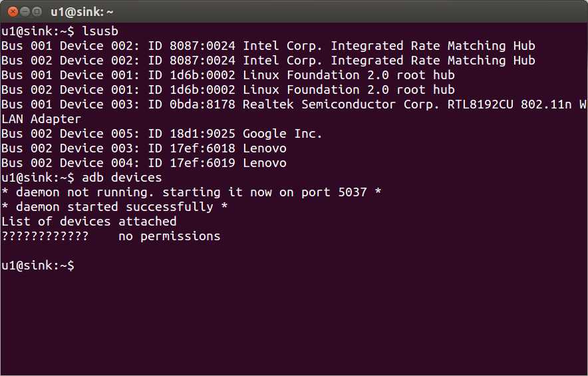The height and width of the screenshot is (376, 588).
Task: Click the port 5037 text
Action: tap(334, 192)
